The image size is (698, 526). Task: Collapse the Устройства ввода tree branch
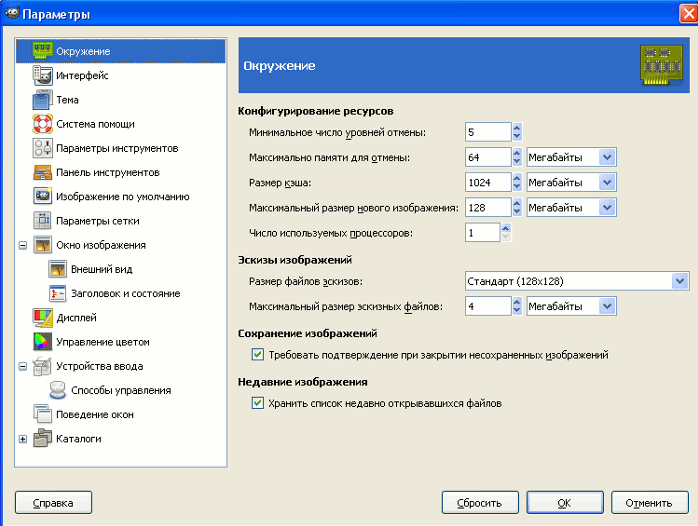pyautogui.click(x=23, y=366)
